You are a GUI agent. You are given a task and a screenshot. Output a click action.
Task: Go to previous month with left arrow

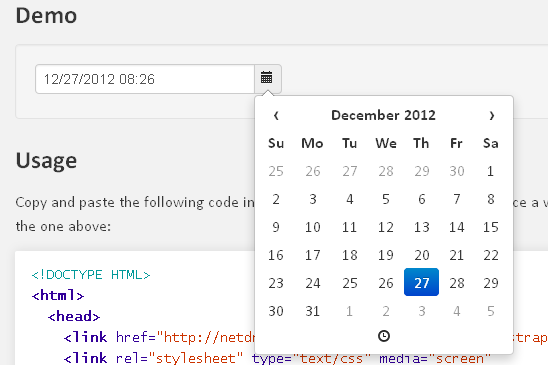click(x=276, y=115)
